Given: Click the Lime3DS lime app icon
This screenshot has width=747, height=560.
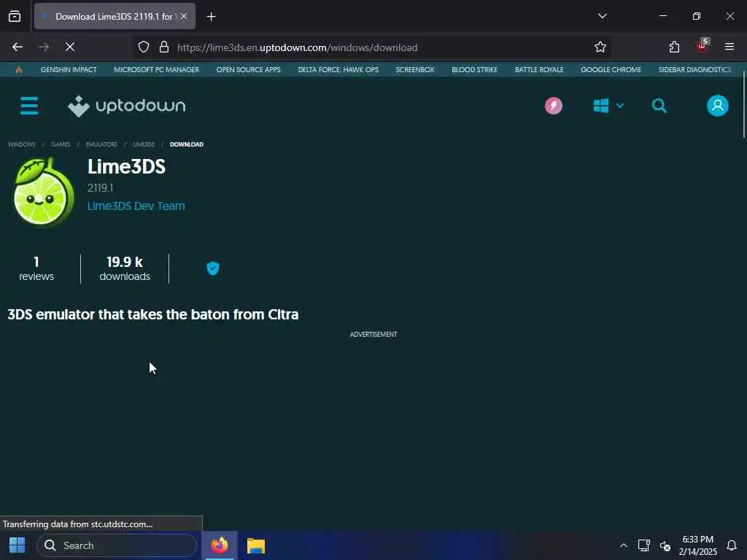Looking at the screenshot, I should pyautogui.click(x=44, y=192).
